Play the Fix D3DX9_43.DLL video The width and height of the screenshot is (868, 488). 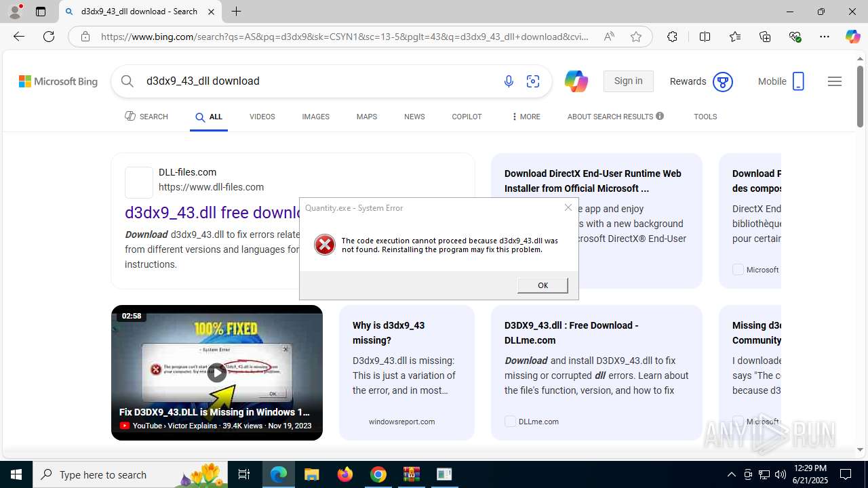pos(217,372)
